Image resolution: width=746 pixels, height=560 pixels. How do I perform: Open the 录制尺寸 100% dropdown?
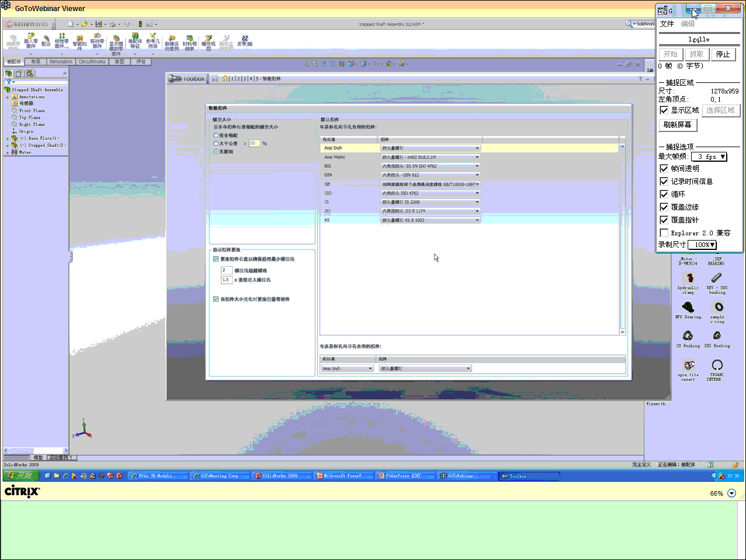[x=702, y=245]
